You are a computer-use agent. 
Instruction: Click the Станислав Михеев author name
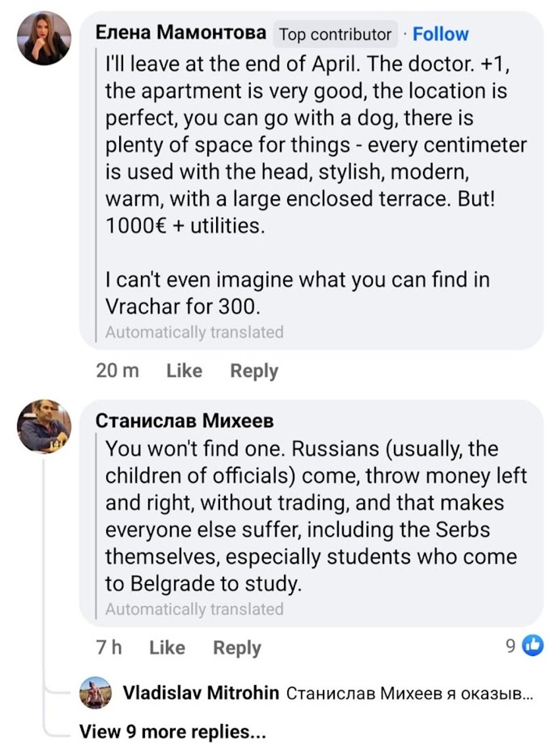[184, 421]
